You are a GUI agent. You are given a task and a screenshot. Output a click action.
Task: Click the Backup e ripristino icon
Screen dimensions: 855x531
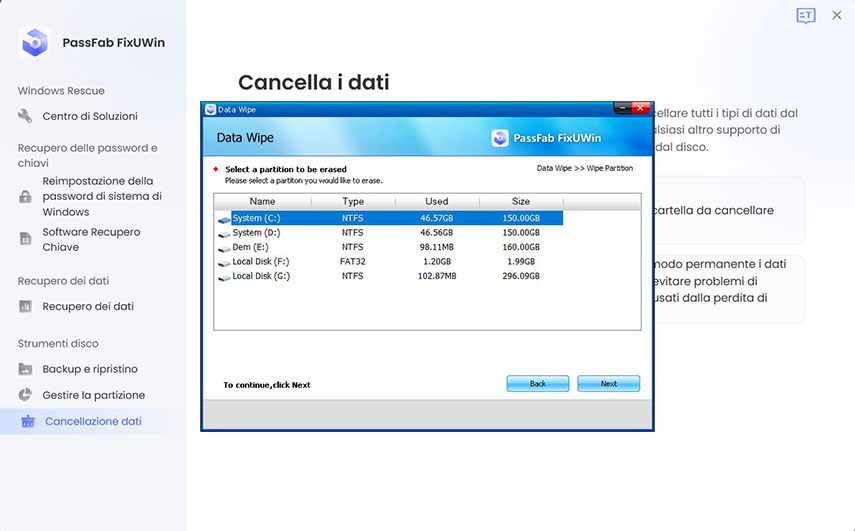26,369
